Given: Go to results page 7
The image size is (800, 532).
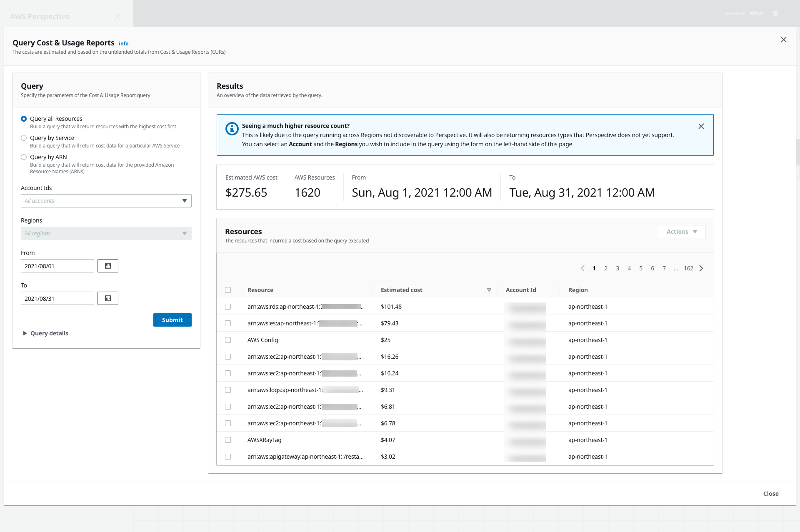Looking at the screenshot, I should coord(664,268).
